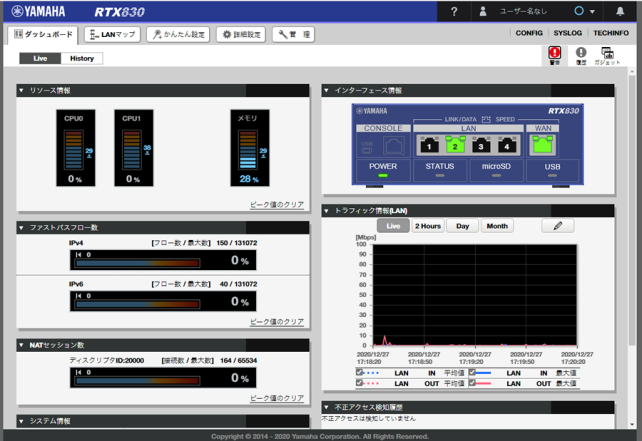The height and width of the screenshot is (441, 642).
Task: Switch to the LANマップ tab
Action: pos(112,34)
